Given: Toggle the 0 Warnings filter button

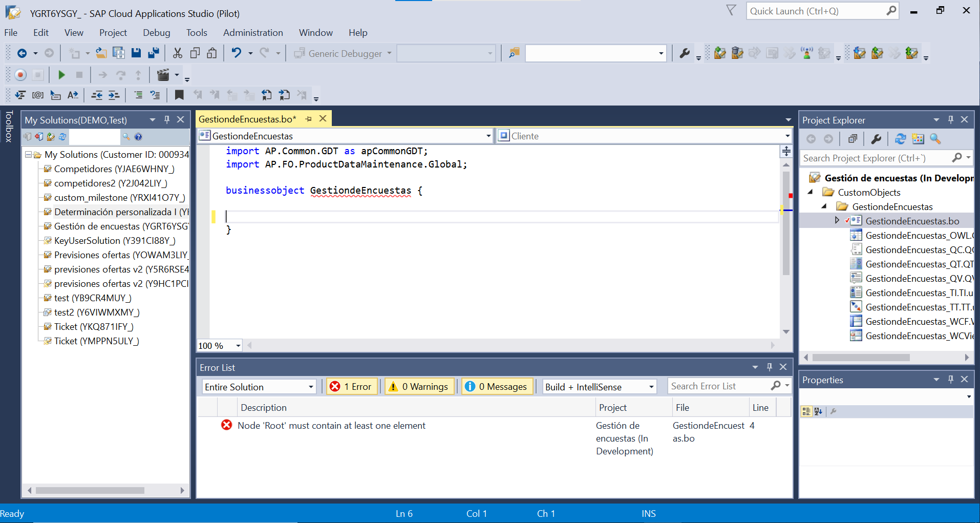Looking at the screenshot, I should pos(419,387).
